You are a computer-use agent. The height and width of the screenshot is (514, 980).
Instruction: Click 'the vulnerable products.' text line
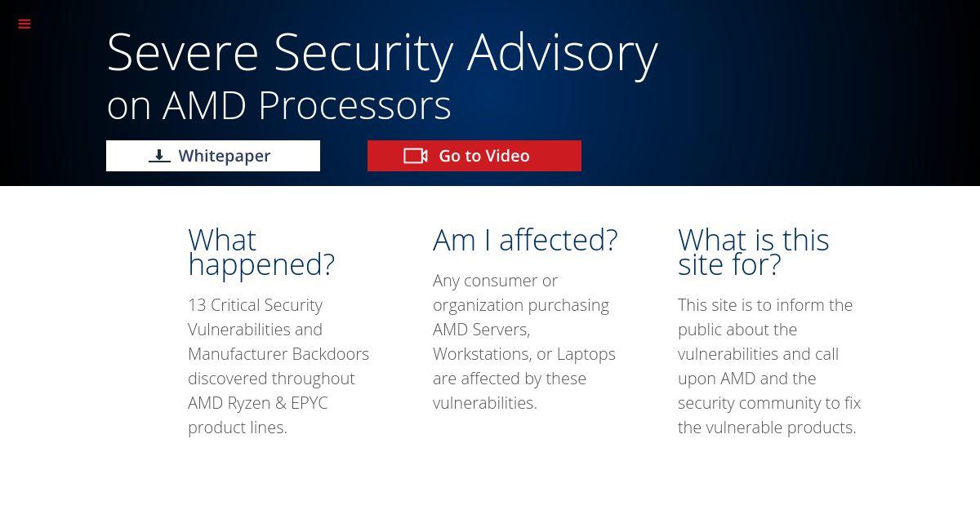point(767,428)
